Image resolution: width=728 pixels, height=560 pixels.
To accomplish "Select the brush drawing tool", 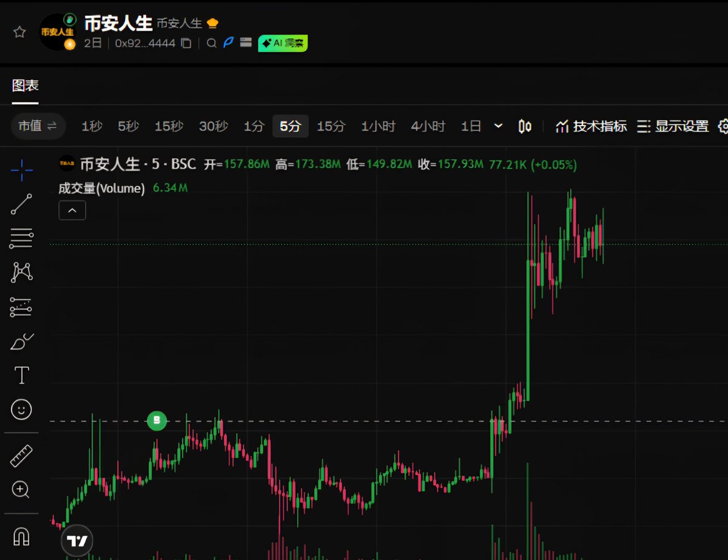I will point(22,342).
